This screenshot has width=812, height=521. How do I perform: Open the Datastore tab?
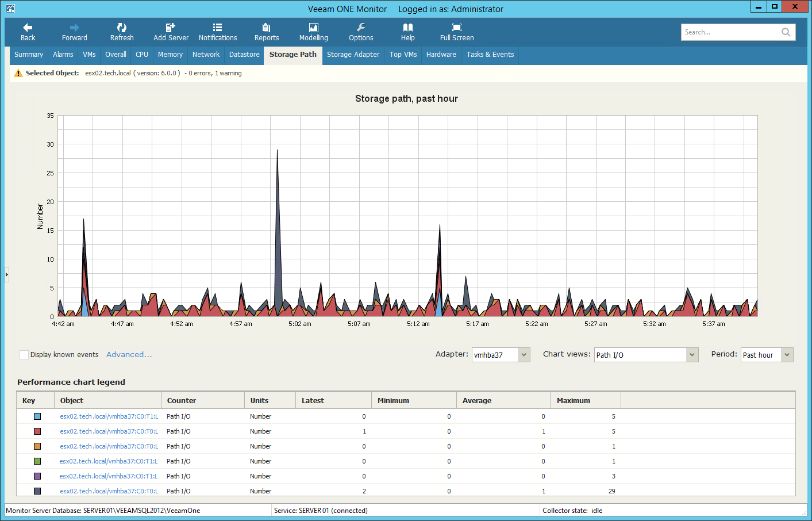pos(244,55)
